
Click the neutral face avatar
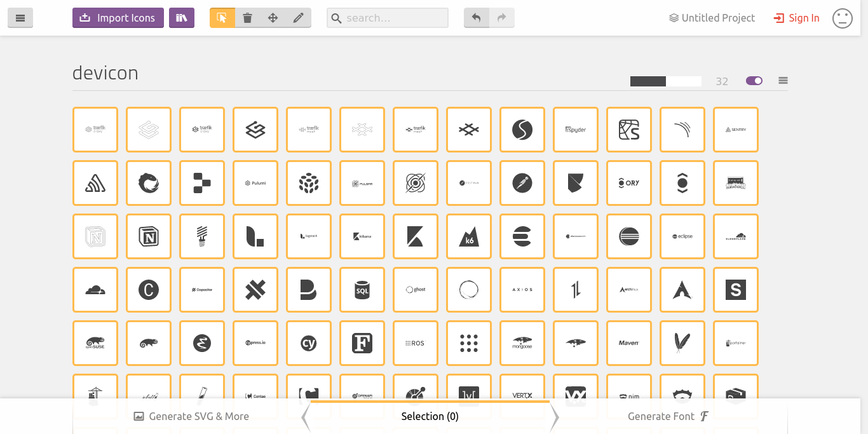[843, 18]
